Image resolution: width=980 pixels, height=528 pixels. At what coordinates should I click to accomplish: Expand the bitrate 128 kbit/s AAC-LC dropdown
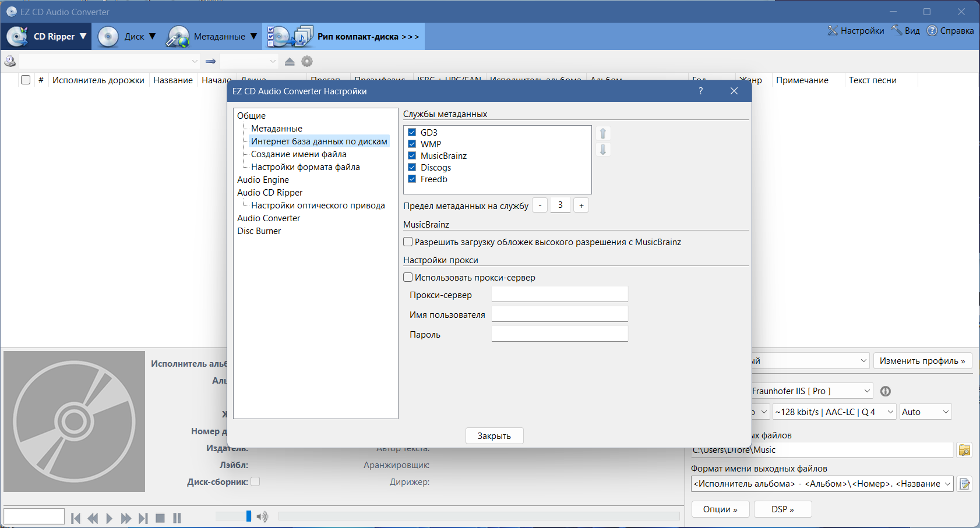[x=834, y=412]
